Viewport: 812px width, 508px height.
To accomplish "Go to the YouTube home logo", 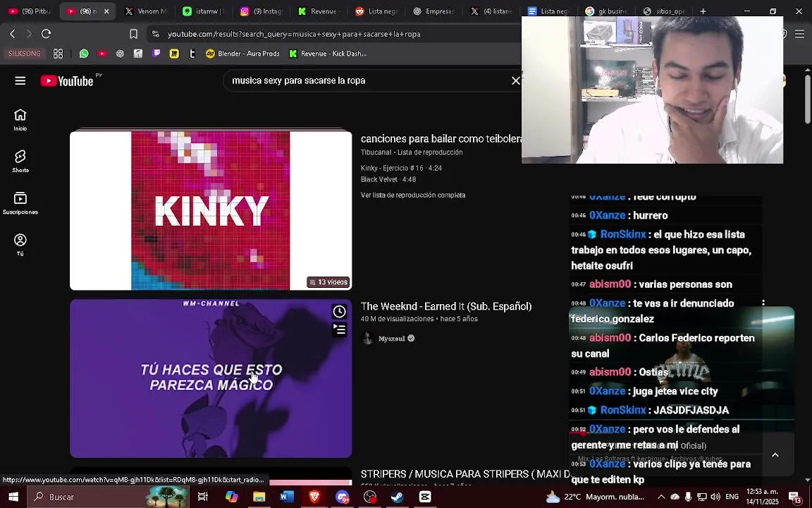I will point(67,81).
